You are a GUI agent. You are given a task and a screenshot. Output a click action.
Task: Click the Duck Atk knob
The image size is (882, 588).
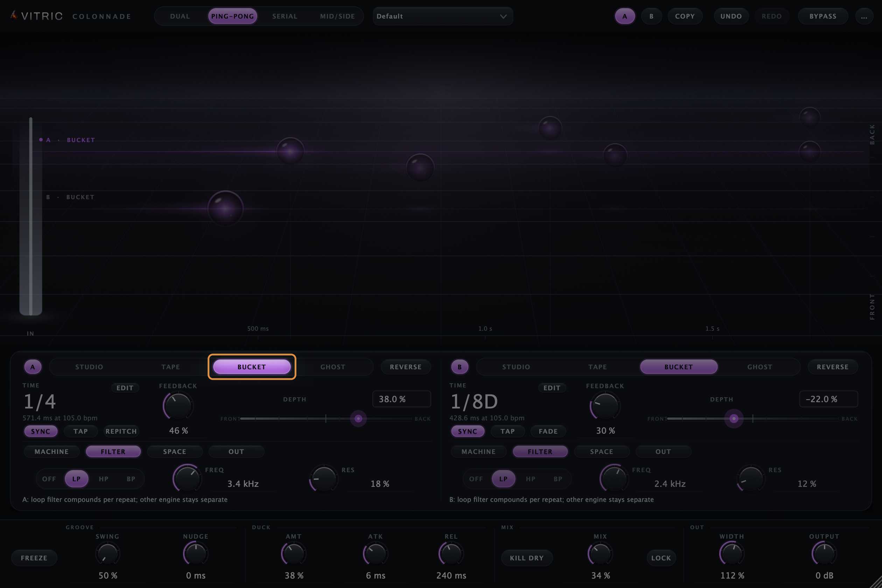coord(375,554)
